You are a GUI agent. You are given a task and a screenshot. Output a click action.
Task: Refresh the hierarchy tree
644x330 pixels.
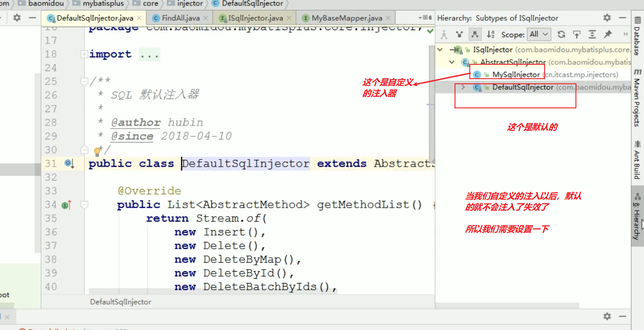pos(561,34)
